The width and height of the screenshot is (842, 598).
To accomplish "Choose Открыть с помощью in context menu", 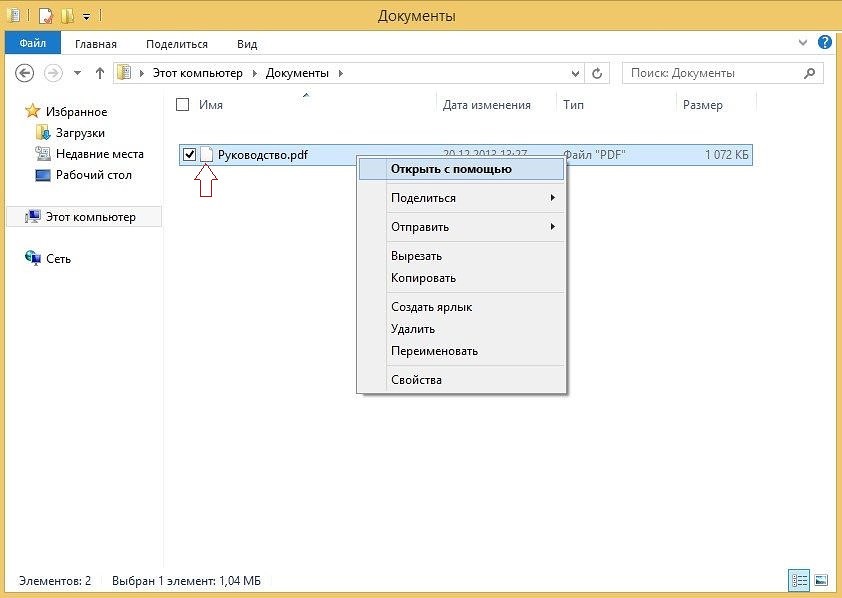I will click(x=461, y=169).
